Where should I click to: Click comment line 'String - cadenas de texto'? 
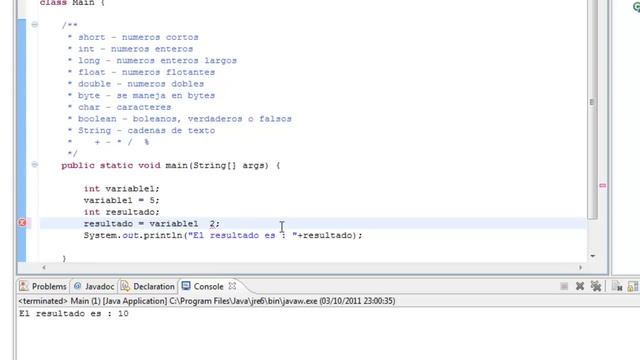click(146, 131)
